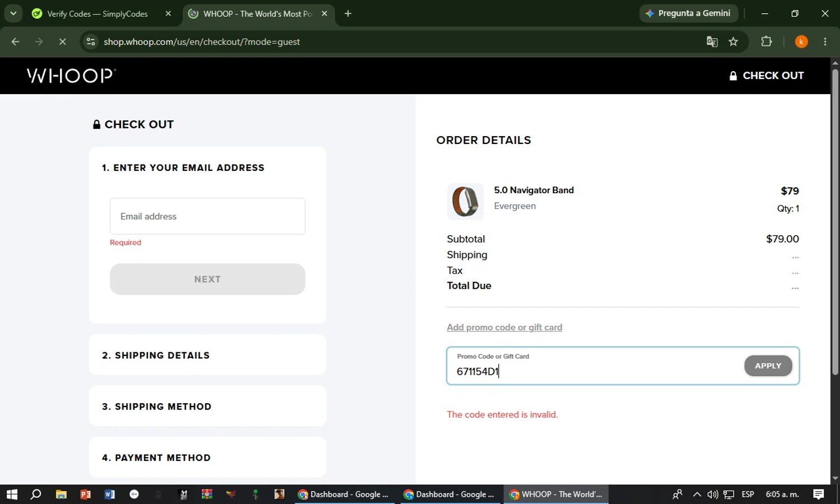Viewport: 840px width, 504px height.
Task: Focus the Email address input field
Action: (207, 216)
